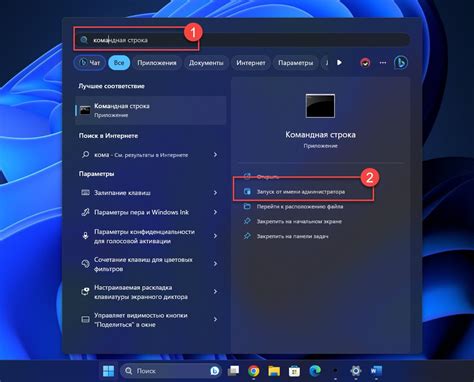This screenshot has width=474, height=382.
Task: Switch to the "Документы" filter tab
Action: pos(206,63)
